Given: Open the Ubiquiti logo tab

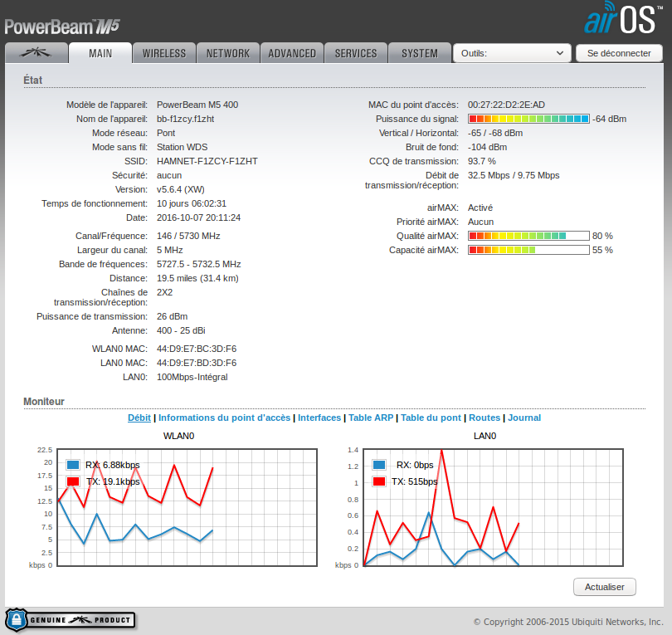Looking at the screenshot, I should point(37,53).
